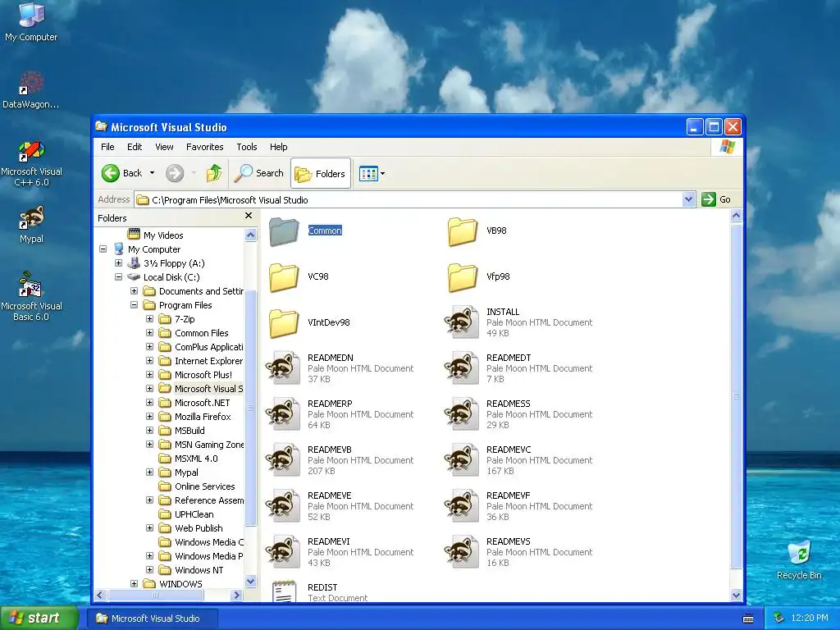Select the READMERP document icon
This screenshot has width=840, height=630.
(283, 414)
